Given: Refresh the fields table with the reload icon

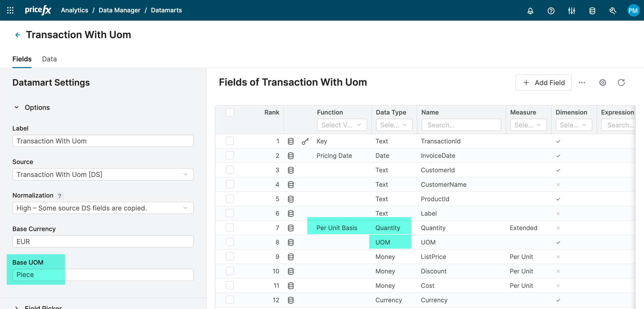Looking at the screenshot, I should pyautogui.click(x=621, y=82).
